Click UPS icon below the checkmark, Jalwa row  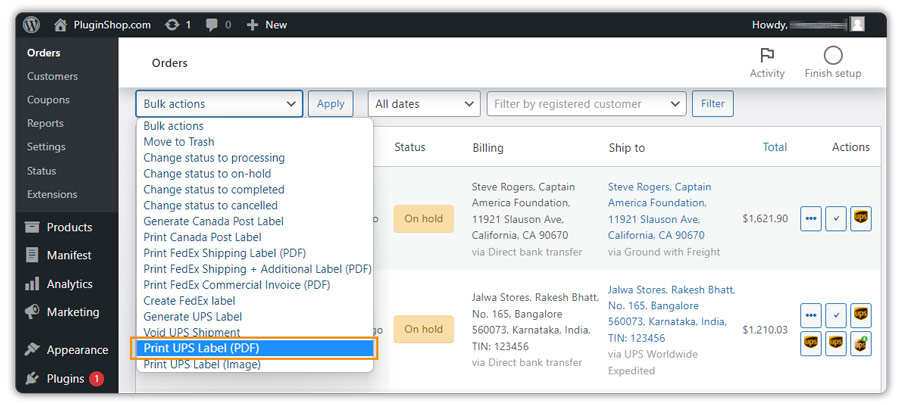(x=836, y=342)
